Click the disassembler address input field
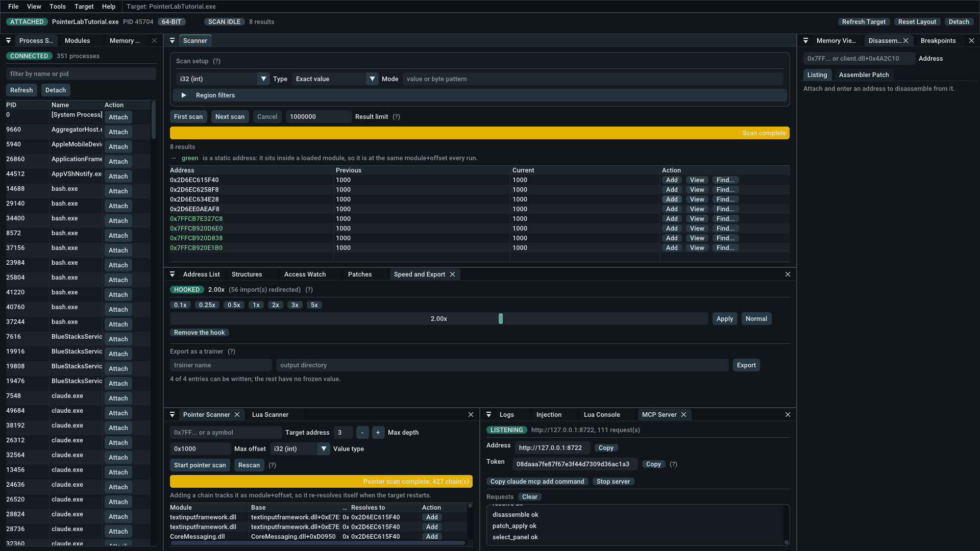Viewport: 980px width, 551px height. pos(859,59)
